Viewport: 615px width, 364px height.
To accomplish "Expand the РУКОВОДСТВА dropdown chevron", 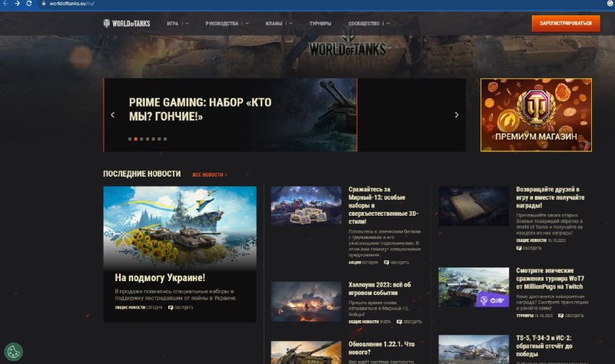I will tap(247, 24).
